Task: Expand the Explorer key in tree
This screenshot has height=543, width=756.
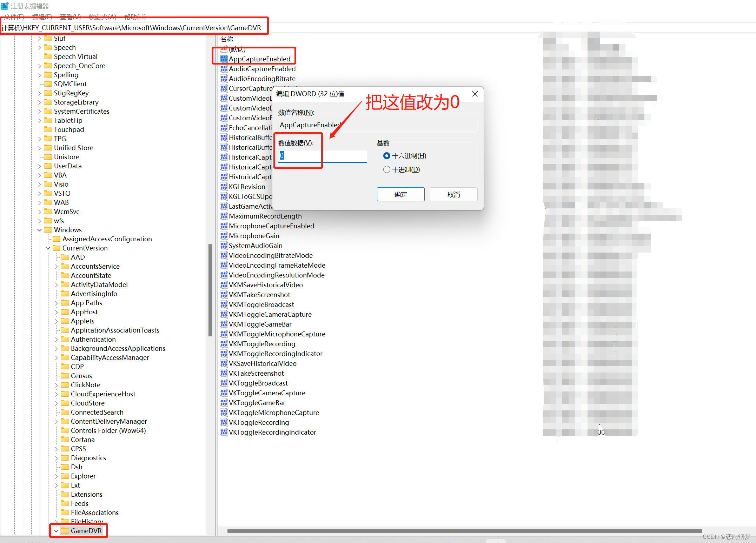Action: 57,476
